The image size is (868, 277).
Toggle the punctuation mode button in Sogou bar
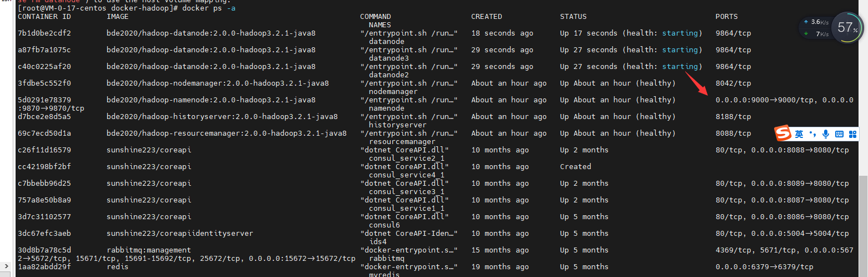[812, 134]
